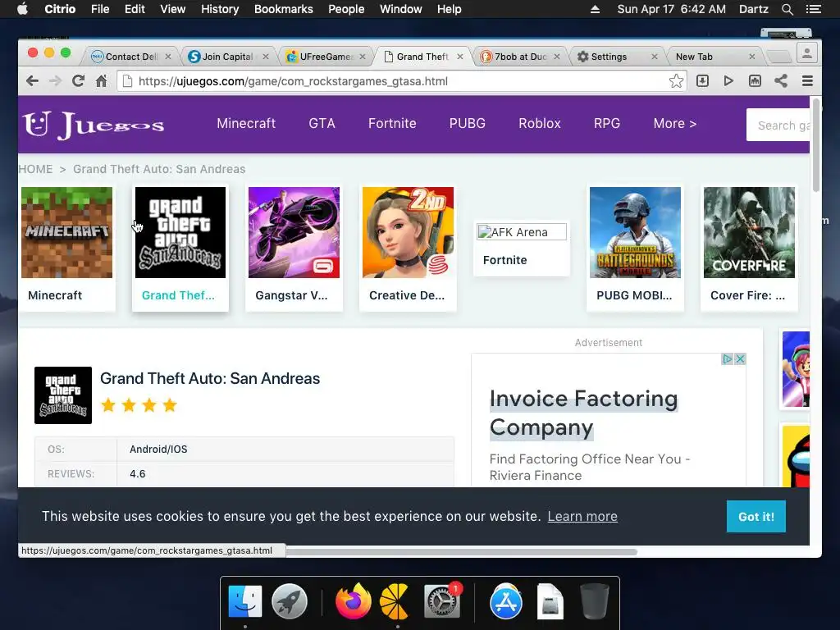The image size is (840, 630).
Task: Open the RPG nav link
Action: point(607,123)
